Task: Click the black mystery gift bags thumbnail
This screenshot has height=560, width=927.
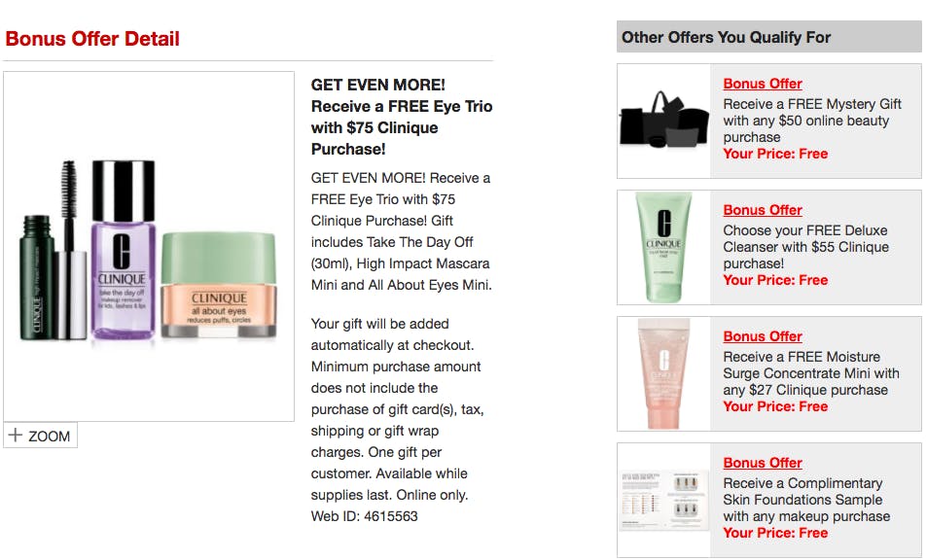Action: (664, 121)
